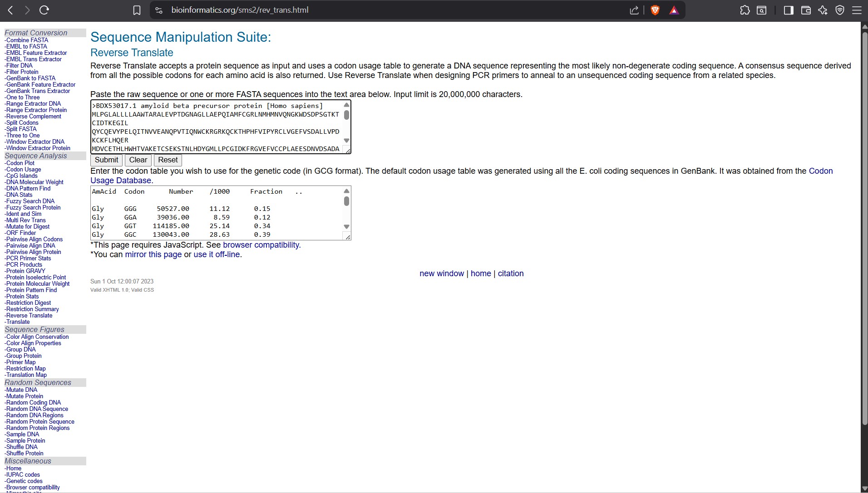Viewport: 868px width, 493px height.
Task: Select Reverse Translate in sidebar
Action: (30, 315)
